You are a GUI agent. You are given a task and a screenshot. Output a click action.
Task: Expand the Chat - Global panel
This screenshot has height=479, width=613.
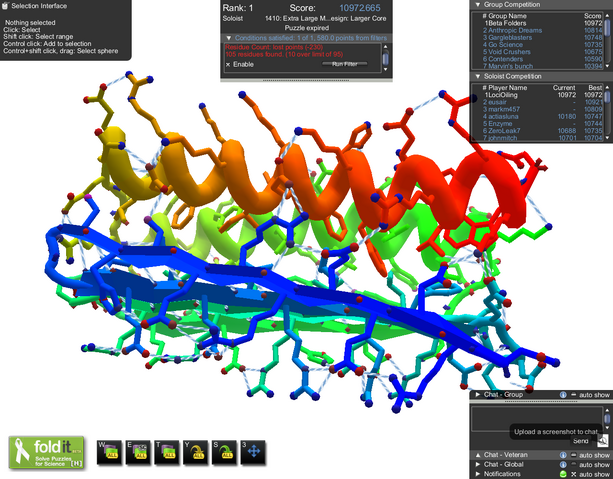tap(478, 465)
